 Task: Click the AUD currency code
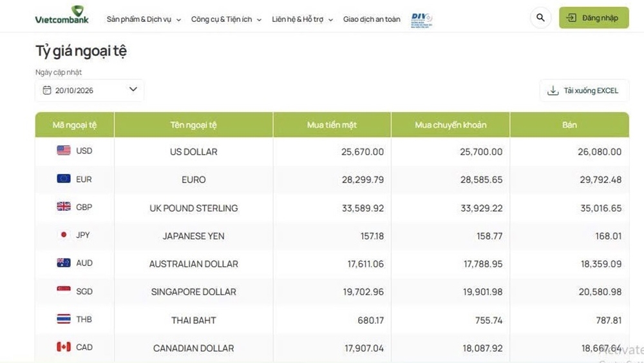click(x=84, y=263)
